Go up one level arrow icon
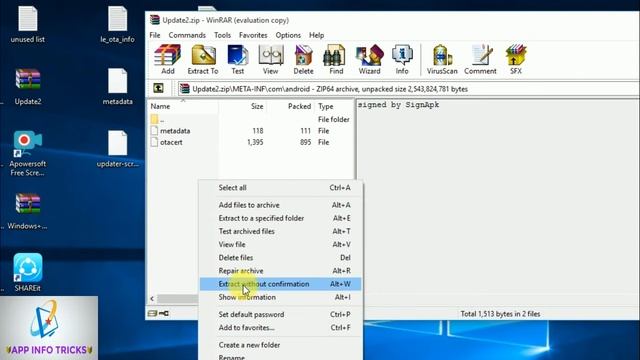The width and height of the screenshot is (640, 360). pyautogui.click(x=158, y=88)
